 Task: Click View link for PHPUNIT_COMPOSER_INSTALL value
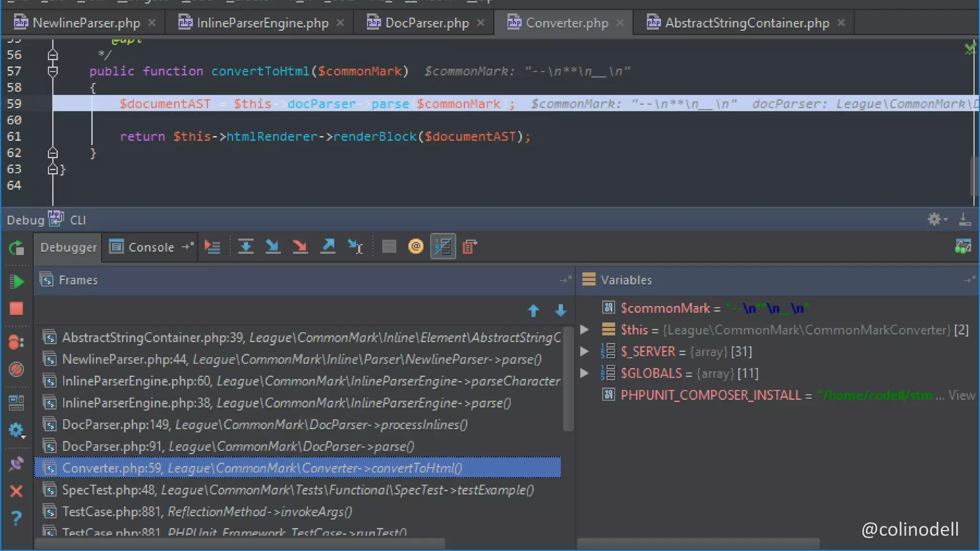click(x=961, y=396)
